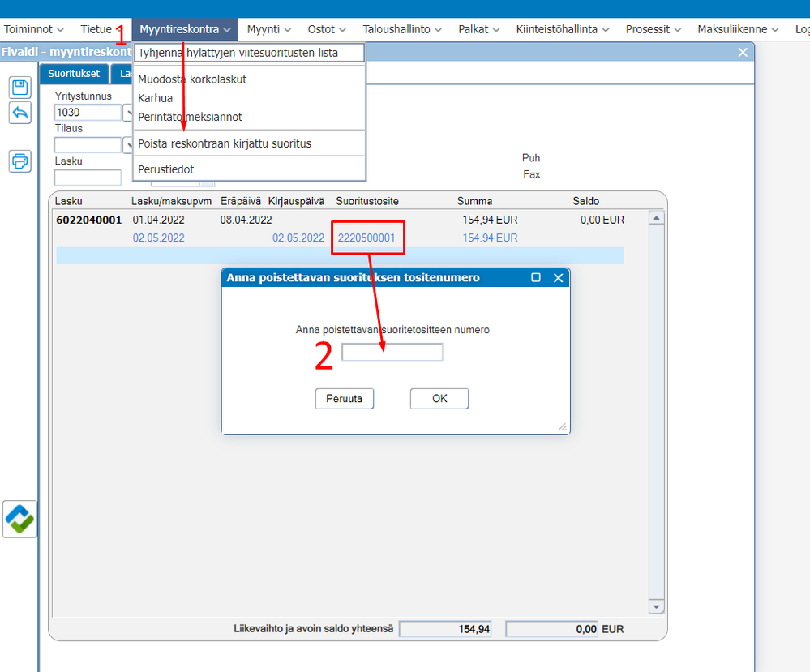Viewport: 810px width, 672px height.
Task: Choose Muodosta korkolaskut menu entry
Action: (x=249, y=79)
